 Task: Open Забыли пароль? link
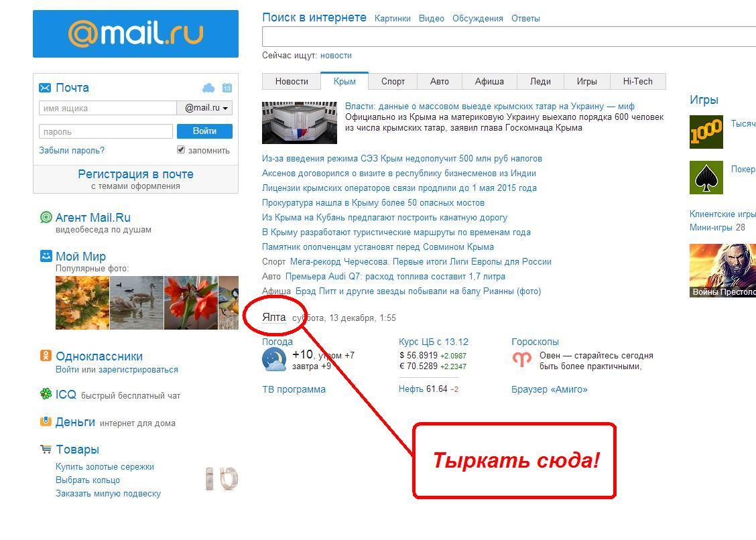coord(72,151)
